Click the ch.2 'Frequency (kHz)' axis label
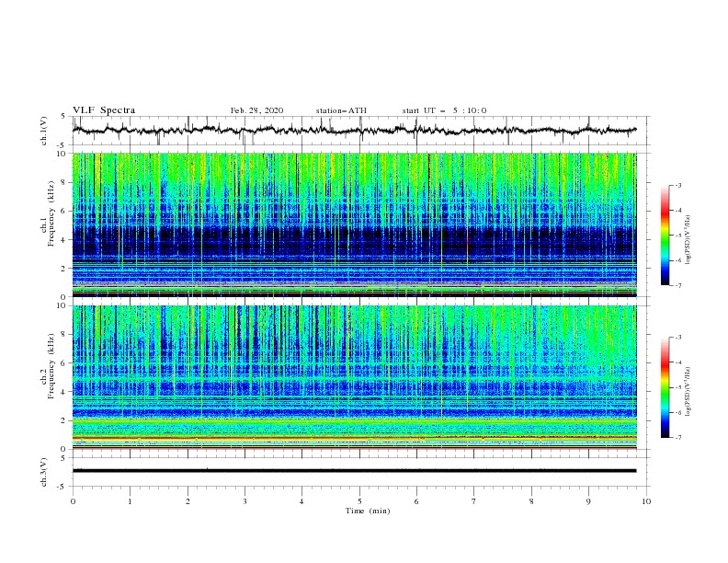This screenshot has height=563, width=728. [51, 366]
